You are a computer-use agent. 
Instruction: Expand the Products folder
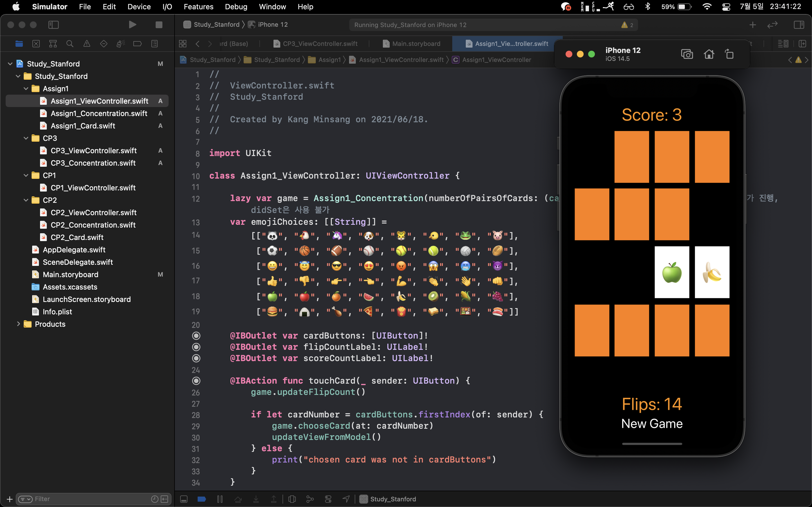click(x=18, y=324)
